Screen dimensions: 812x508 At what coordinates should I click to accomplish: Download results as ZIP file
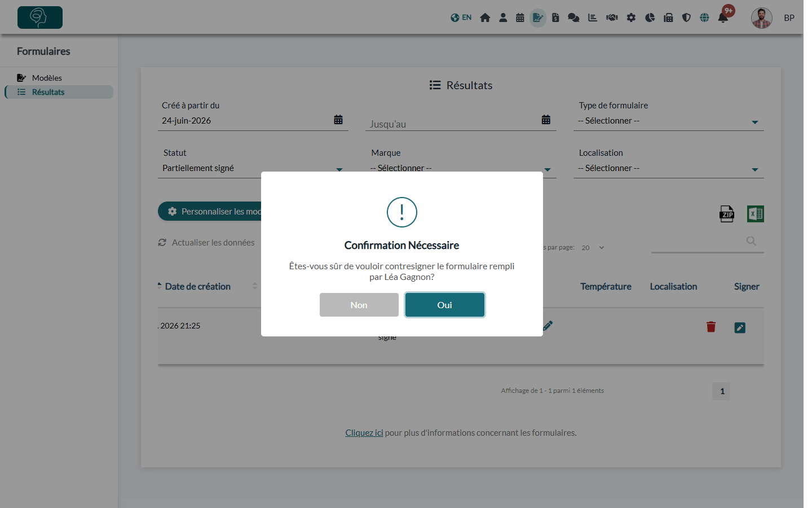click(727, 214)
